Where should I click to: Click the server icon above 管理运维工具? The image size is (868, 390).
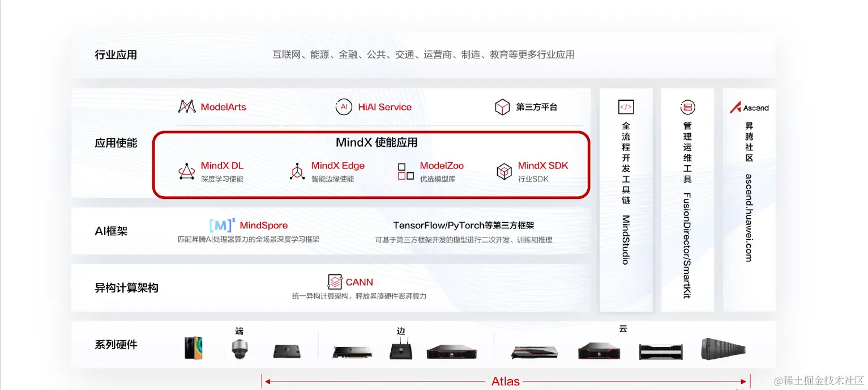pyautogui.click(x=687, y=107)
